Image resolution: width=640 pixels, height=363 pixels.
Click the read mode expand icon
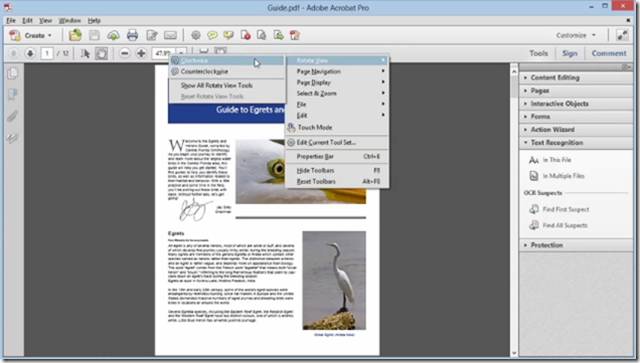(x=622, y=35)
